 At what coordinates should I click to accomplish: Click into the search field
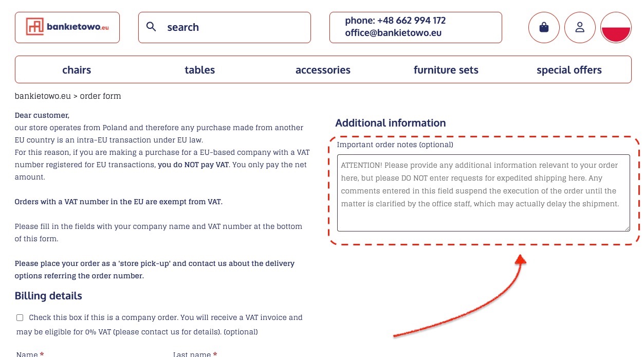pos(225,27)
